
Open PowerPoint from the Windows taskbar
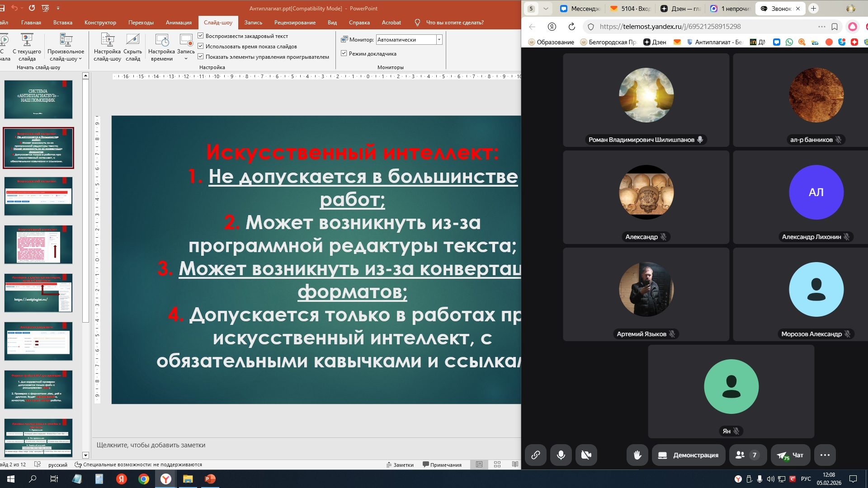pos(210,479)
